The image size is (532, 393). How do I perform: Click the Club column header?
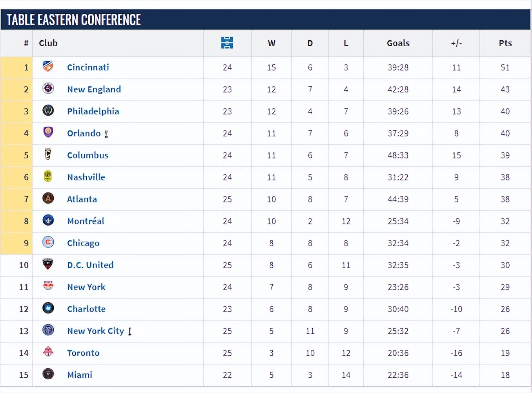pyautogui.click(x=48, y=43)
